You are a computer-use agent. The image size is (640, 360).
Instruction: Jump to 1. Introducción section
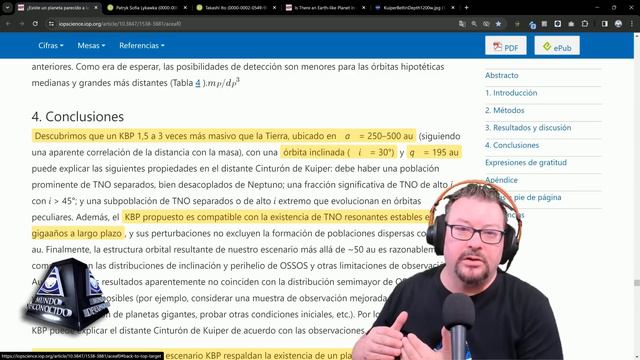(511, 93)
